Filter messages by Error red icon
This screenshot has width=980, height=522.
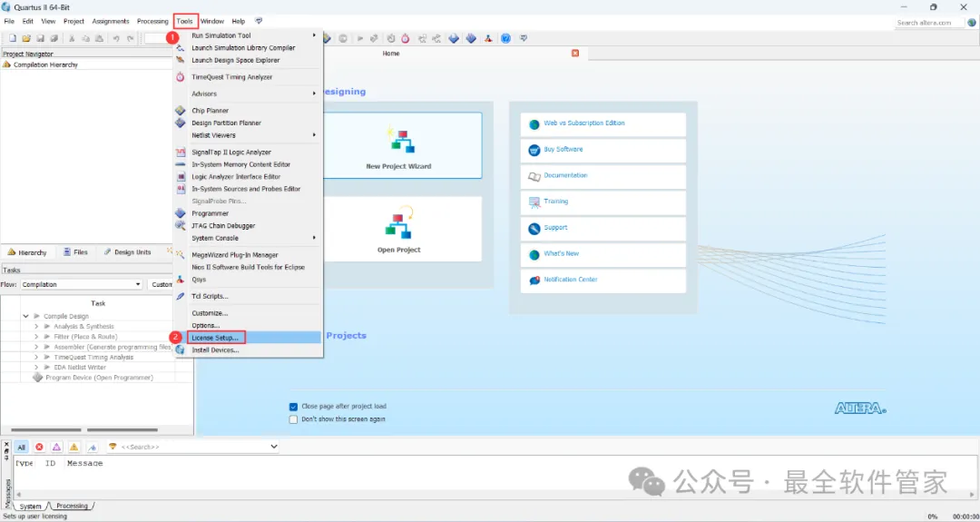point(39,447)
